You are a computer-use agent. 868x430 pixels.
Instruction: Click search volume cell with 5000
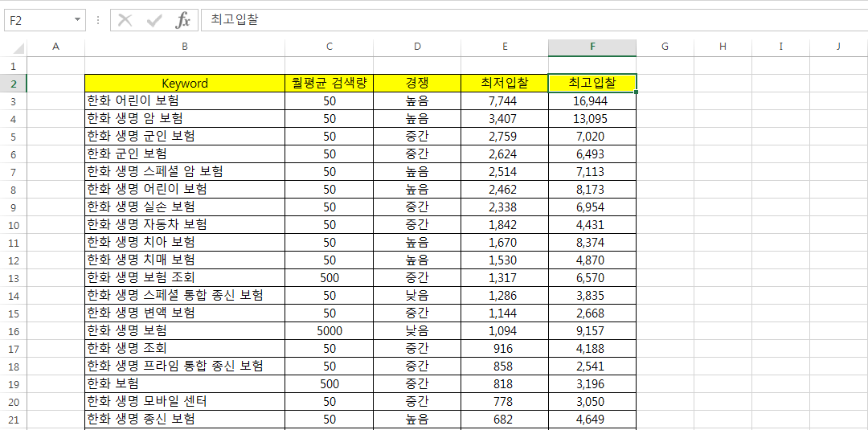point(330,331)
